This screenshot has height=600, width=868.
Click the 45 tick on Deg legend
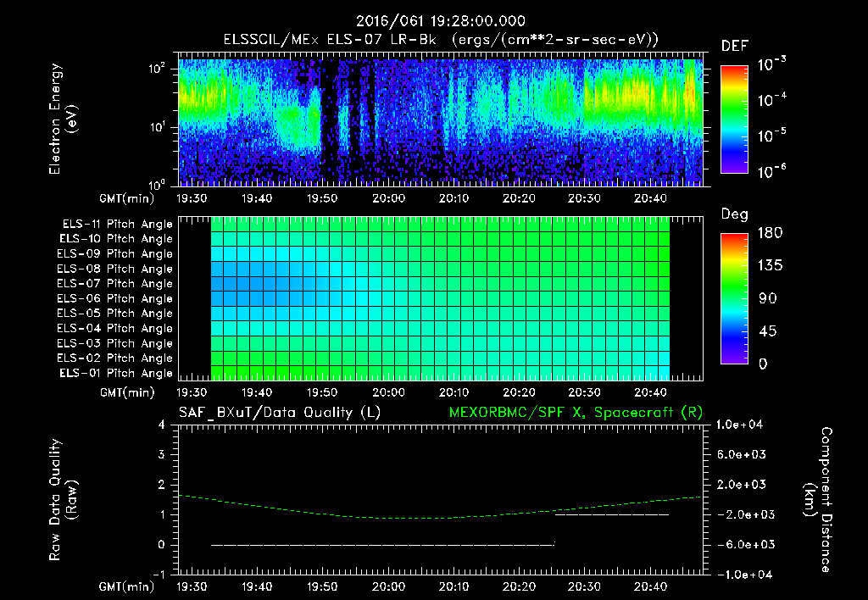point(770,331)
